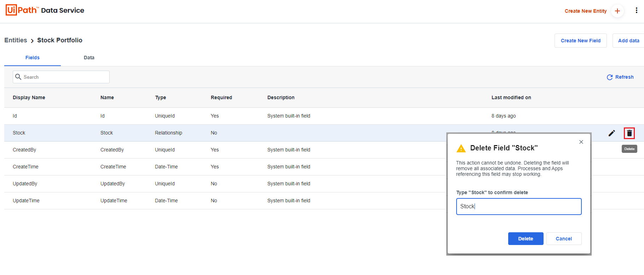The image size is (644, 275).
Task: Select the UpdateTime display name cell
Action: 26,201
